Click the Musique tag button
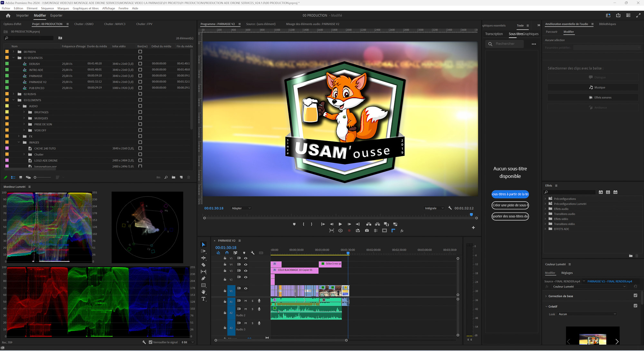Screen dimensions: 644x351 593,87
